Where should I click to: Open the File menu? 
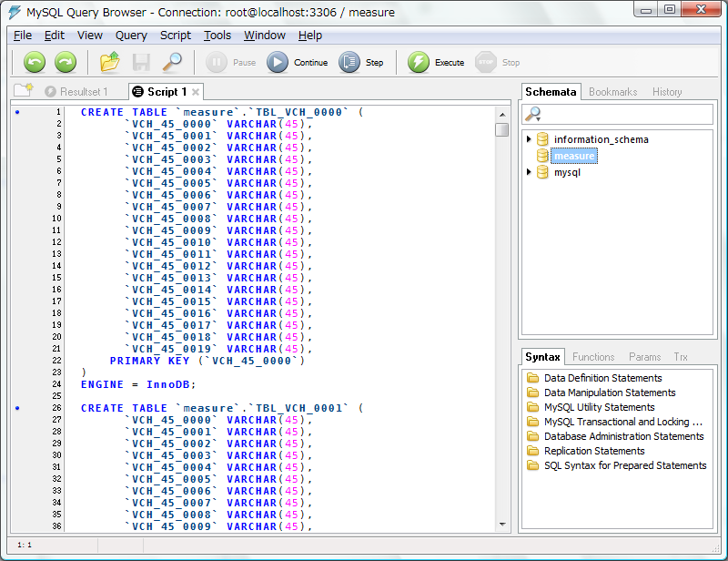(23, 36)
